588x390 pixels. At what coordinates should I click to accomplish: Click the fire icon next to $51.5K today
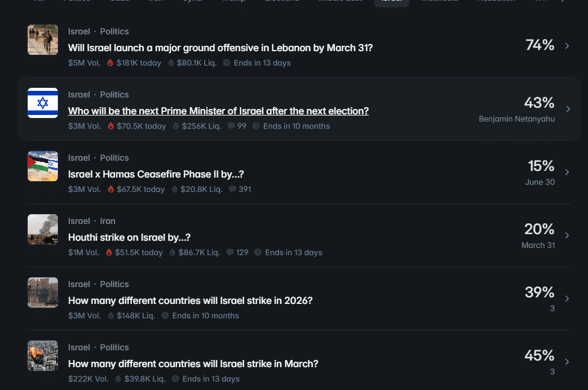pos(109,252)
